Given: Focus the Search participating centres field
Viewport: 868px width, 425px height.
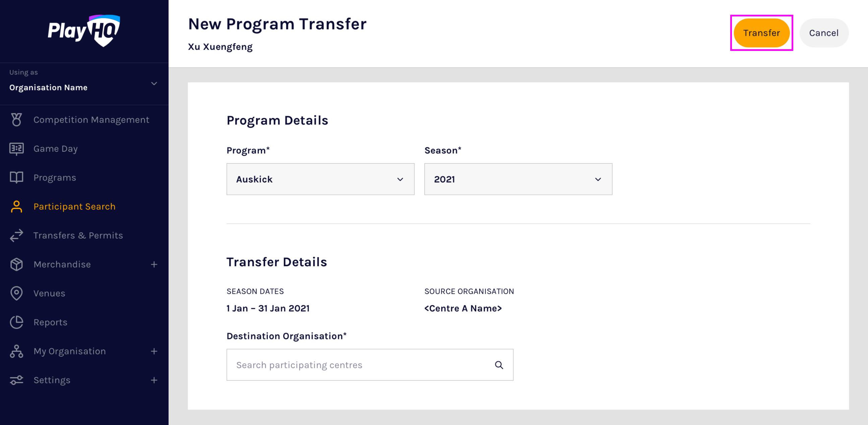Looking at the screenshot, I should coord(361,365).
